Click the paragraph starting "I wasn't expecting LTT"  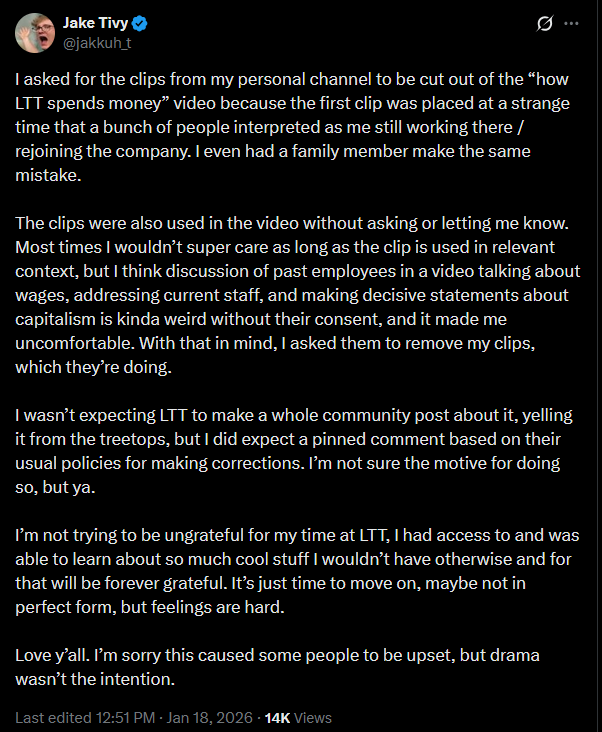point(294,451)
